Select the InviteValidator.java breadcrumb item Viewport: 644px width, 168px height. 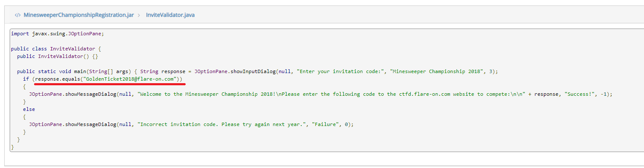170,15
